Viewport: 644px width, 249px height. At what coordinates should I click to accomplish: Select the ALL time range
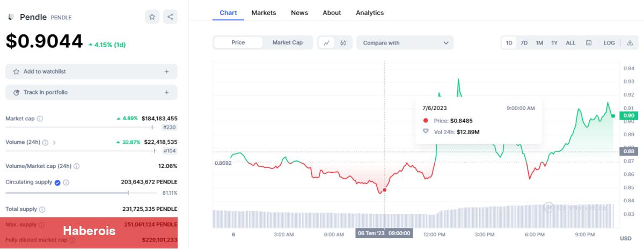[x=570, y=43]
